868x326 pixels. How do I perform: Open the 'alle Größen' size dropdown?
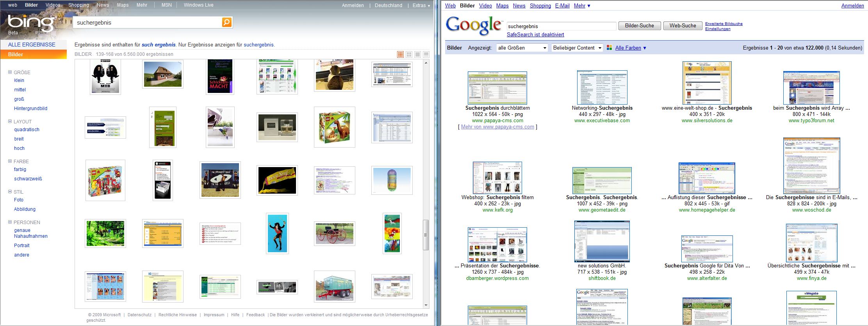(522, 48)
